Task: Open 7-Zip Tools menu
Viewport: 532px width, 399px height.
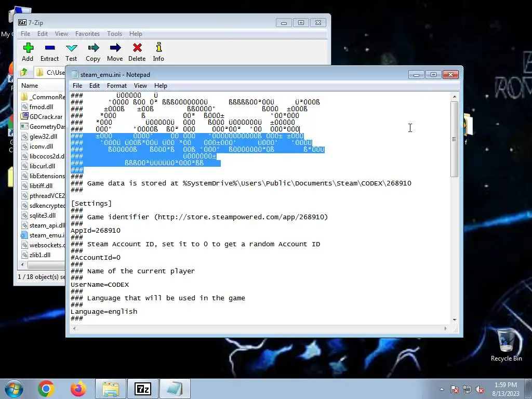Action: (x=114, y=34)
